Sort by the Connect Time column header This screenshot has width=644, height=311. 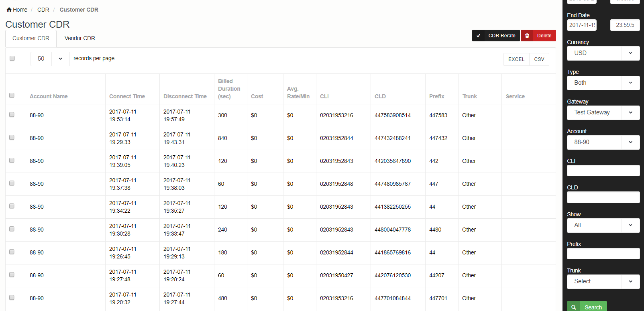coord(127,96)
